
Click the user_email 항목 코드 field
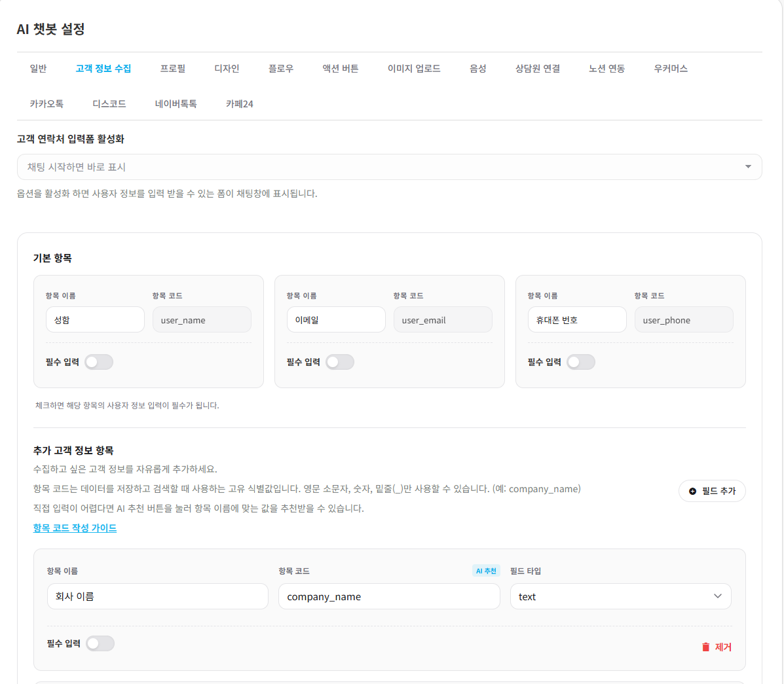point(443,320)
